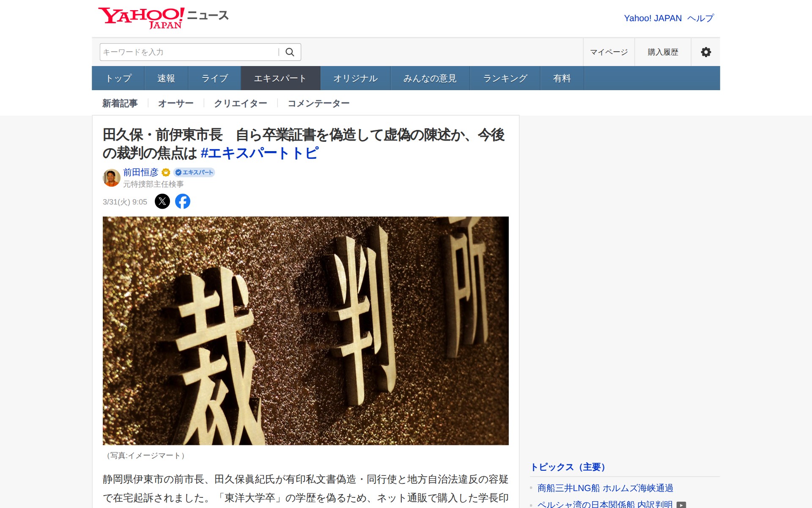Share article on X icon

click(162, 202)
